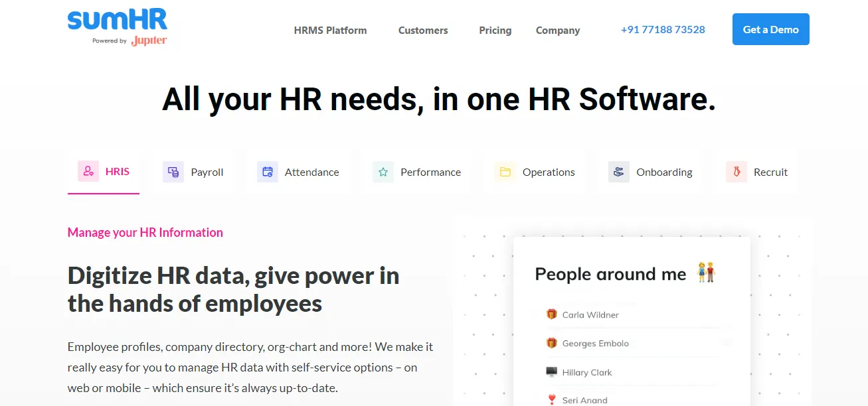Open the HRMS Platform menu
This screenshot has width=868, height=406.
pos(330,30)
